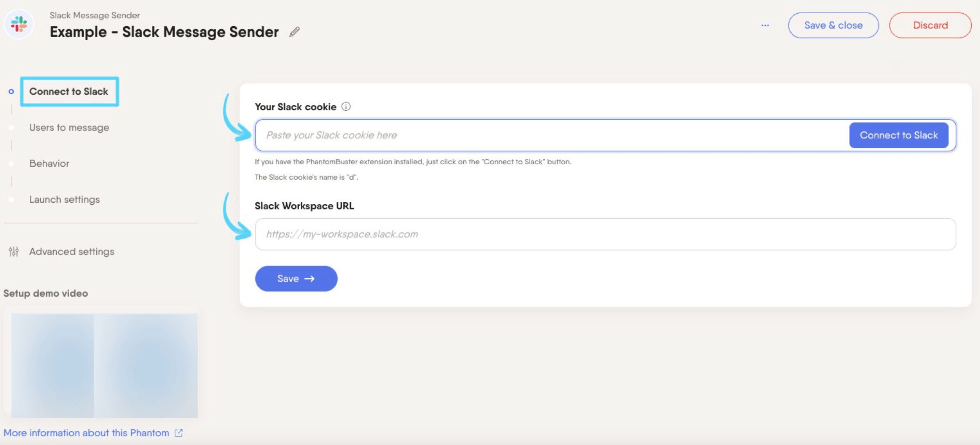Open Advanced settings
Viewport: 980px width, 445px height.
(x=72, y=251)
